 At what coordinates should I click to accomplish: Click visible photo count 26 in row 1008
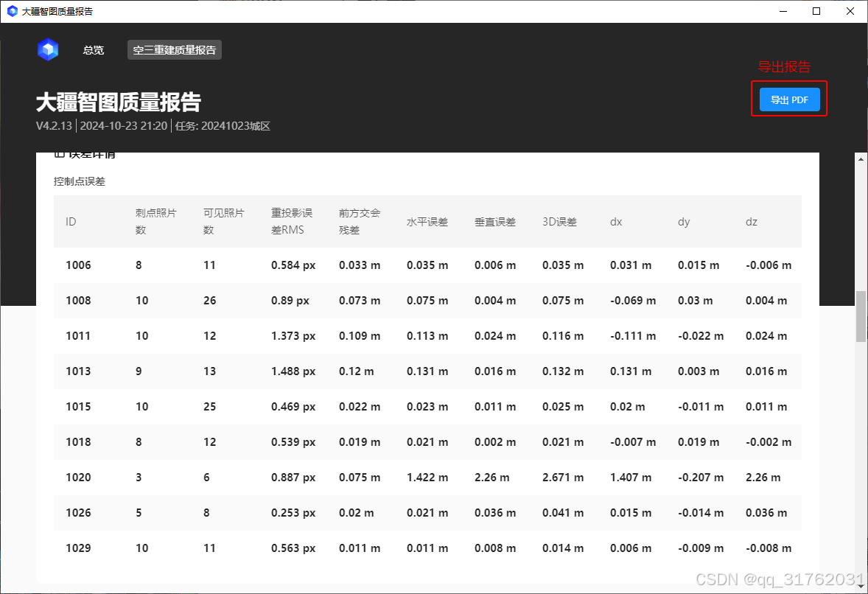point(210,301)
